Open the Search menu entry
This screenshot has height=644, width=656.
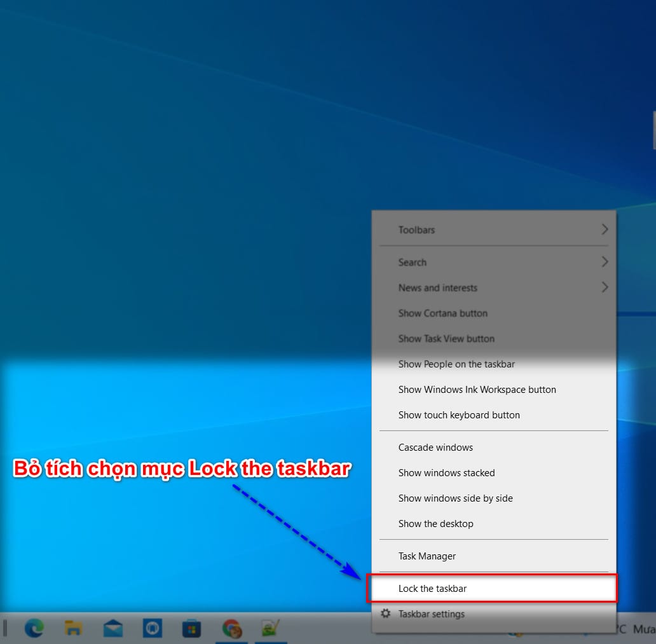click(x=494, y=263)
